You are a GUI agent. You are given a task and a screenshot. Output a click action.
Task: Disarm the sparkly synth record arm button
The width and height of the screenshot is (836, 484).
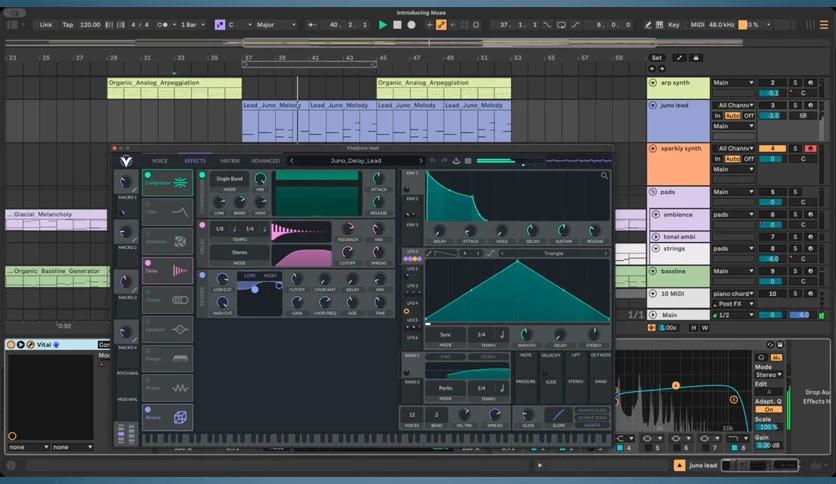click(810, 148)
